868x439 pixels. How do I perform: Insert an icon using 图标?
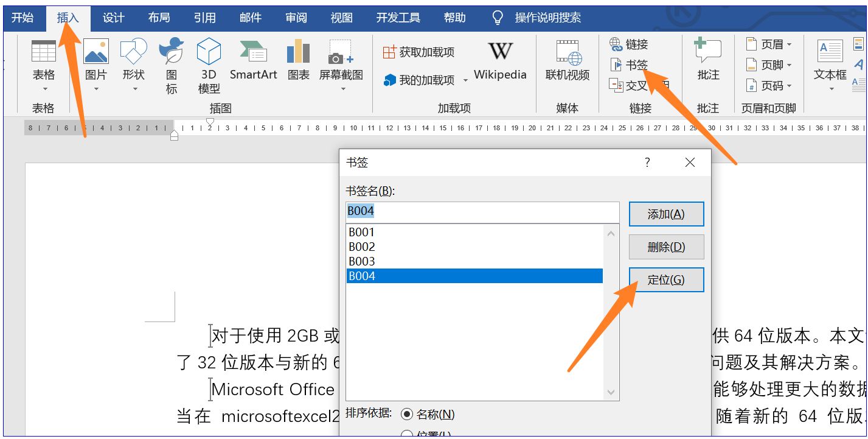[172, 51]
